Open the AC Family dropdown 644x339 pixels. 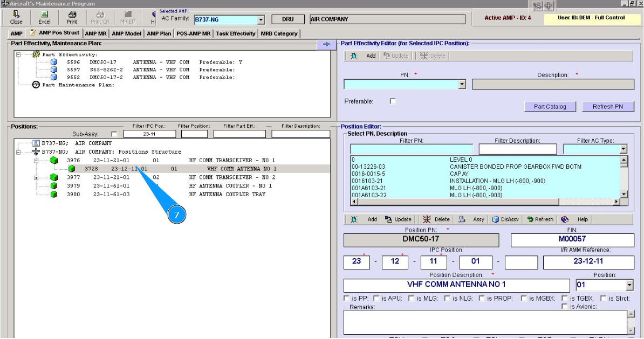point(261,20)
